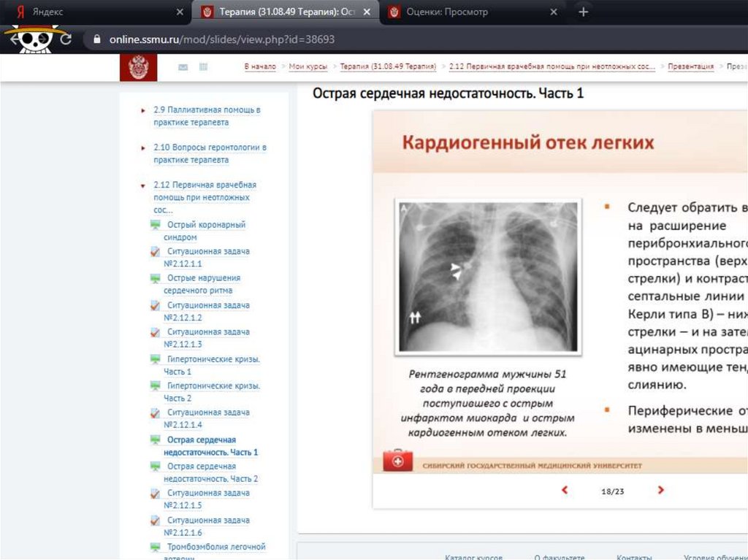This screenshot has height=560, width=748.
Task: Go to previous slide with left arrow
Action: (x=564, y=491)
